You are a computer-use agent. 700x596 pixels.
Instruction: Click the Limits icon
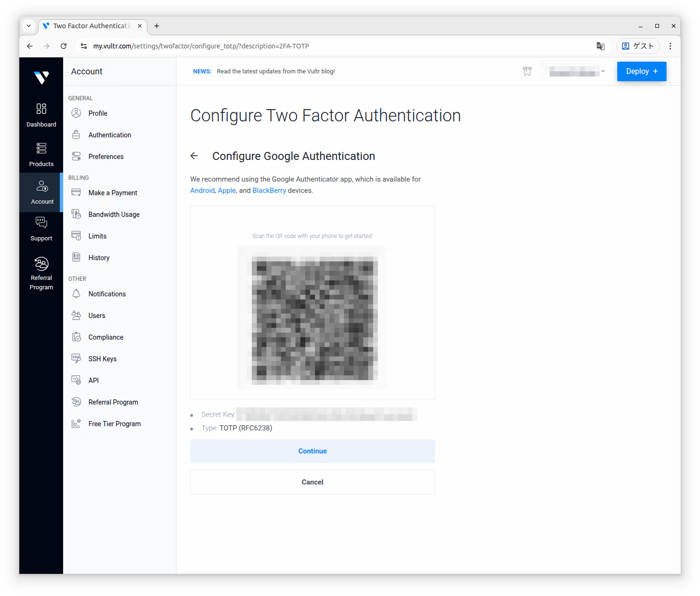point(76,236)
